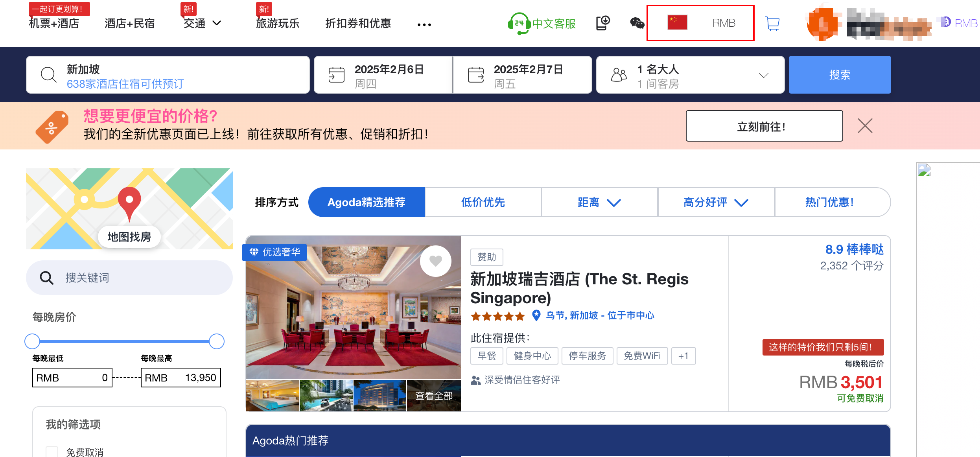Open the pool thumbnail photo
Image resolution: width=980 pixels, height=457 pixels.
(326, 396)
